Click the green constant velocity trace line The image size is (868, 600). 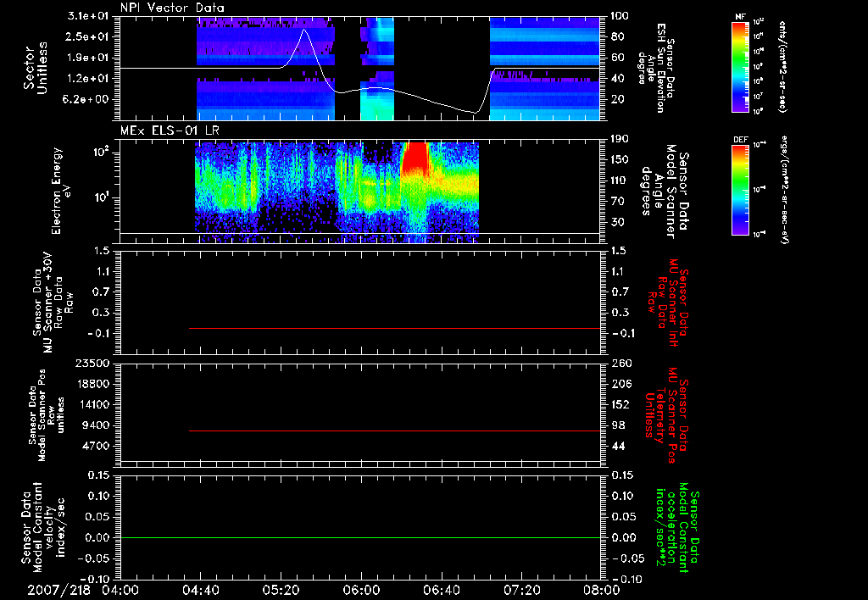[360, 537]
